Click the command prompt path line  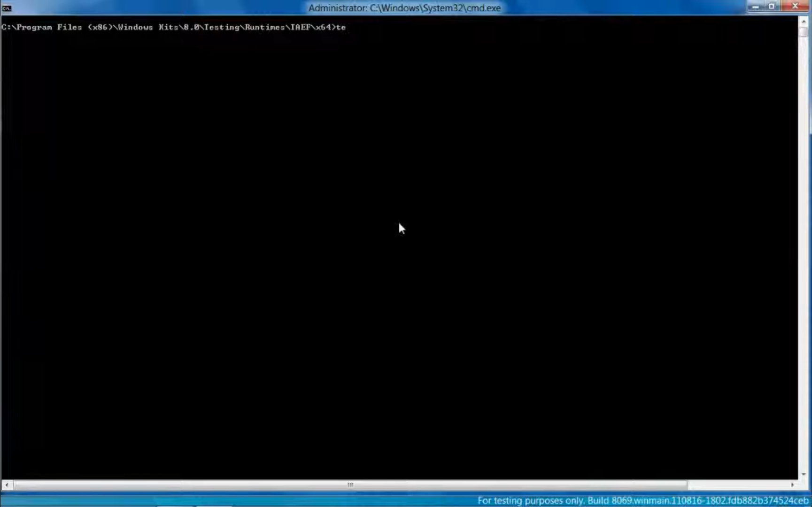pyautogui.click(x=173, y=27)
